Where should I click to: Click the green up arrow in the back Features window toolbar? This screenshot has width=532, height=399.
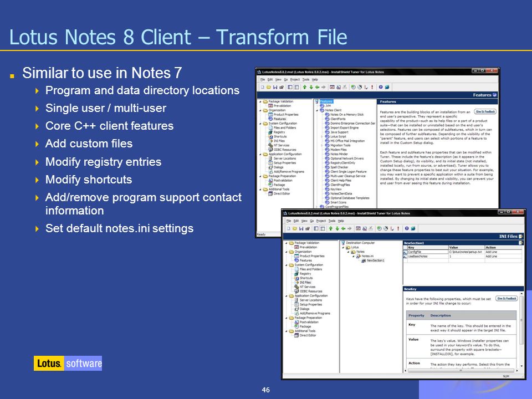pyautogui.click(x=304, y=87)
